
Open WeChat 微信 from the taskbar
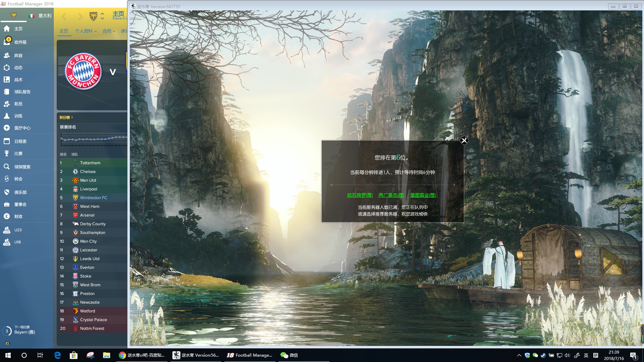click(289, 355)
